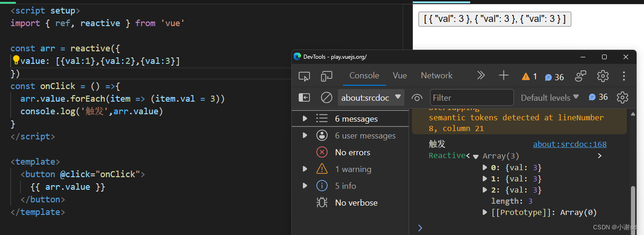The width and height of the screenshot is (644, 235).
Task: Open the 36 issues badge in tab bar
Action: [x=555, y=77]
